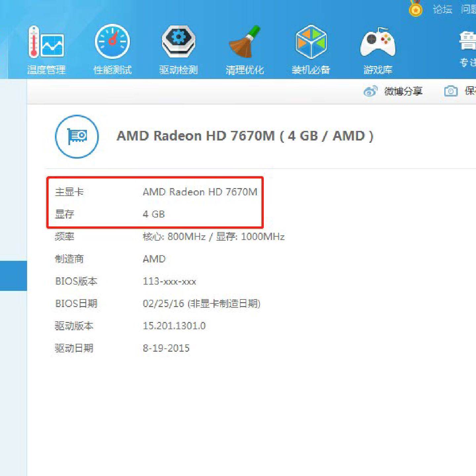Click the 微博分享 share link
476x476 pixels.
pyautogui.click(x=403, y=91)
